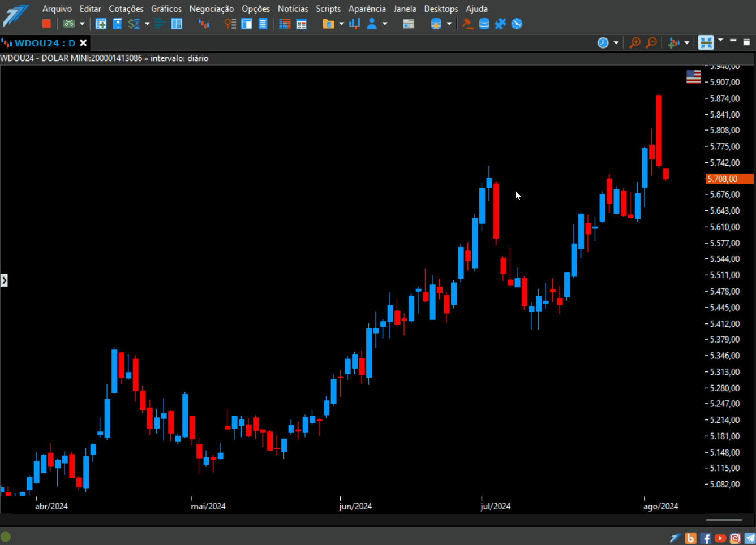
Task: Open dropdown next to user profile icon
Action: (385, 24)
